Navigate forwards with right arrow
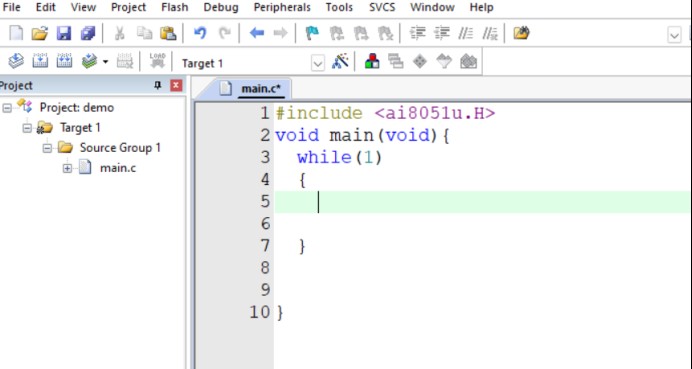 click(x=281, y=33)
